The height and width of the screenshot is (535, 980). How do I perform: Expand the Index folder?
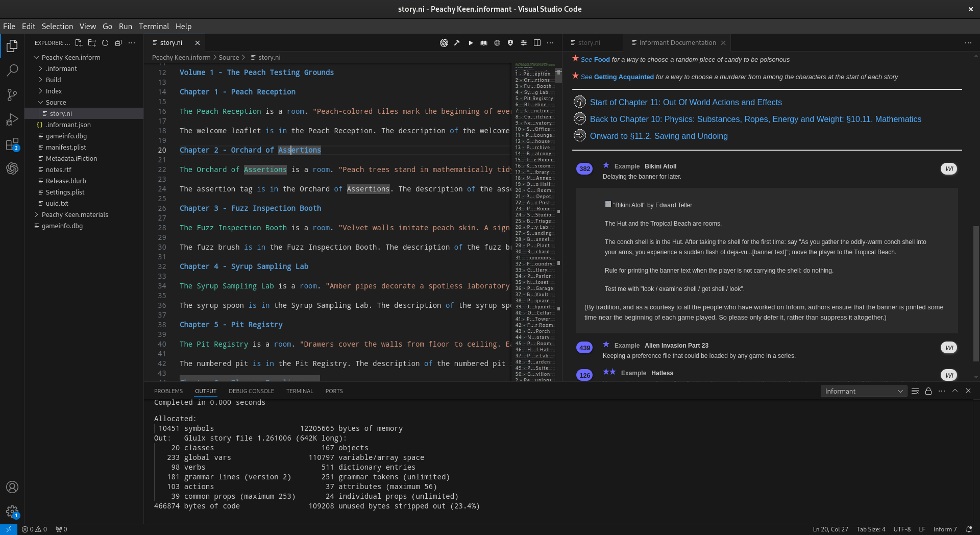84,91
